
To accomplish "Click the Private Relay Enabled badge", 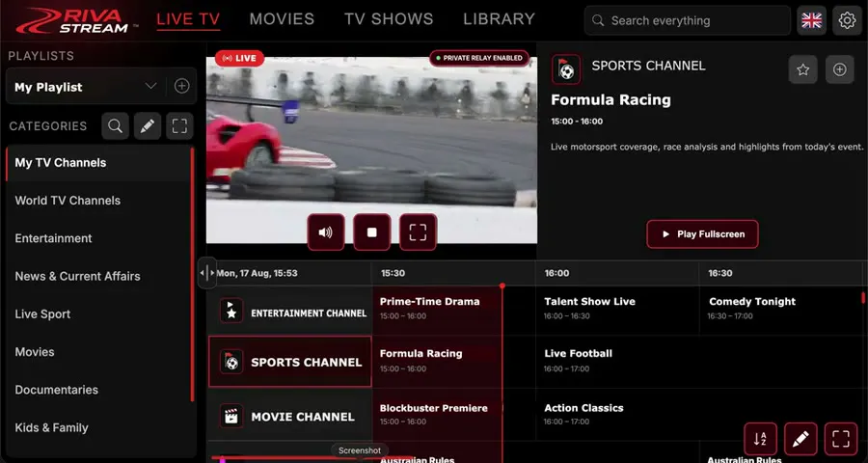I will tap(479, 58).
